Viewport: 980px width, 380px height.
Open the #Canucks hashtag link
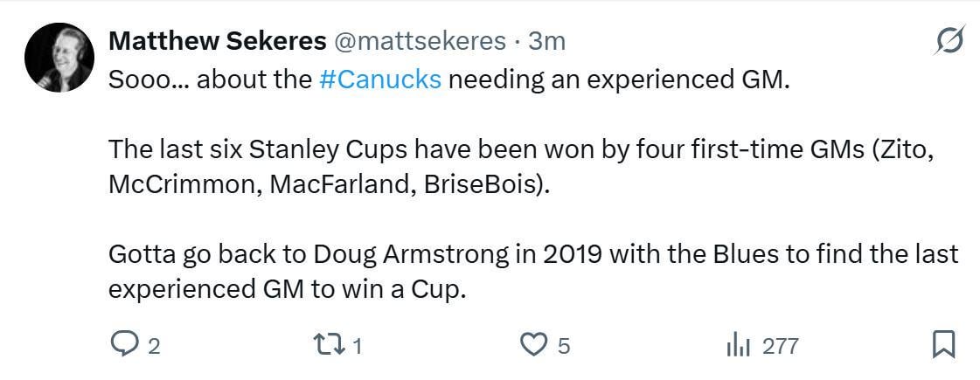[380, 79]
